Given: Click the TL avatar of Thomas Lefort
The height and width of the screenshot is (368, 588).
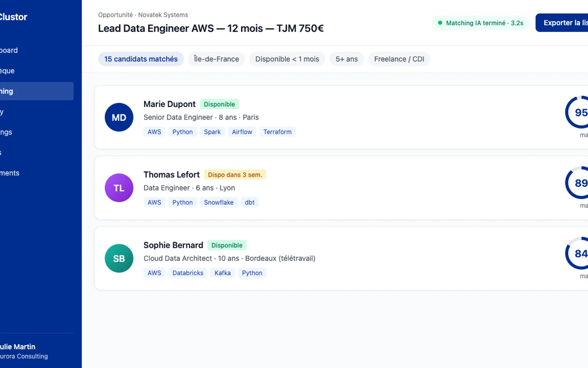Looking at the screenshot, I should [119, 188].
